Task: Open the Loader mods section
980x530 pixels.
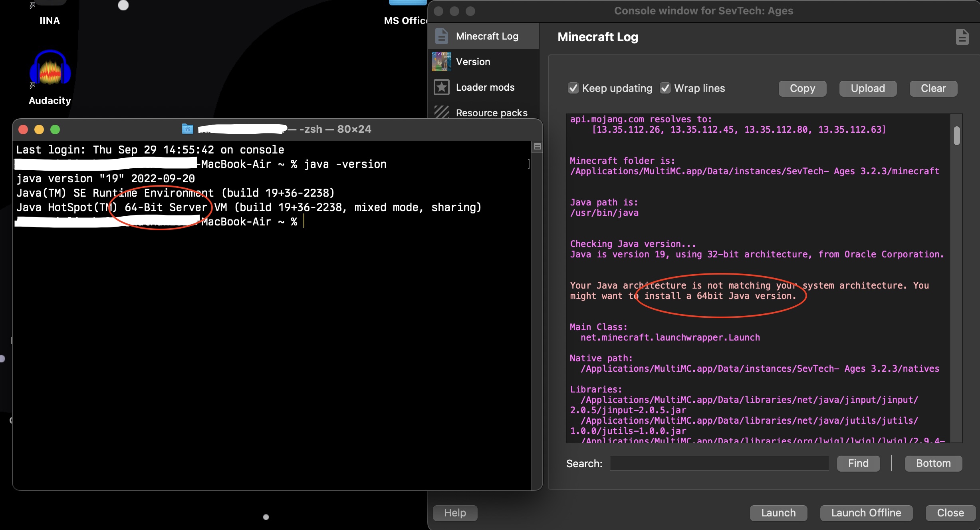Action: point(485,87)
